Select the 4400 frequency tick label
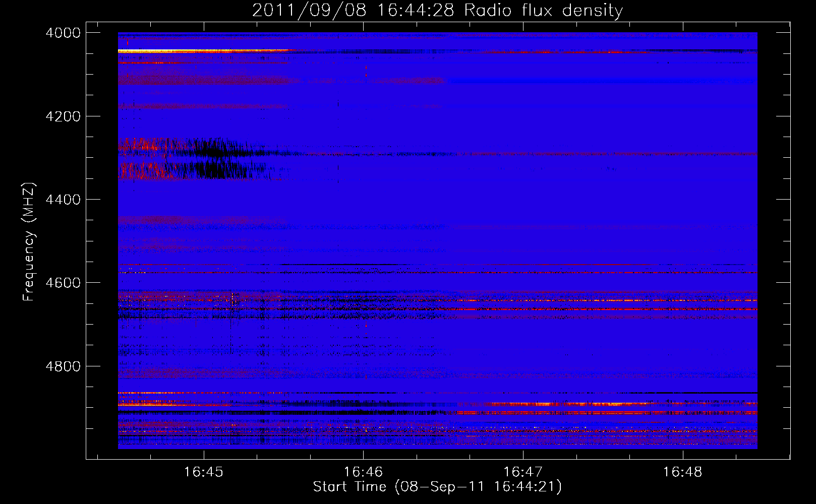Screen dimensions: 816x504 (63, 200)
